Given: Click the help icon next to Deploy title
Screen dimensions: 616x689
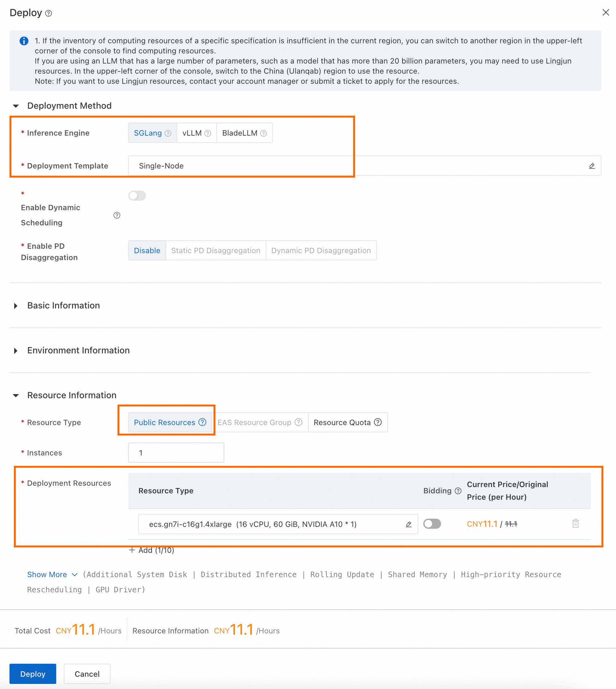Looking at the screenshot, I should tap(48, 13).
